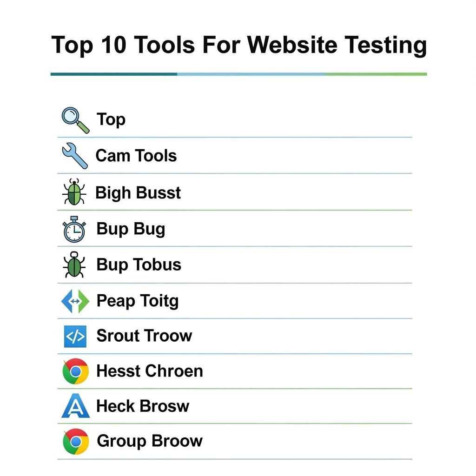Open the Peap Toitg entry
476x476 pixels.
coord(137,301)
